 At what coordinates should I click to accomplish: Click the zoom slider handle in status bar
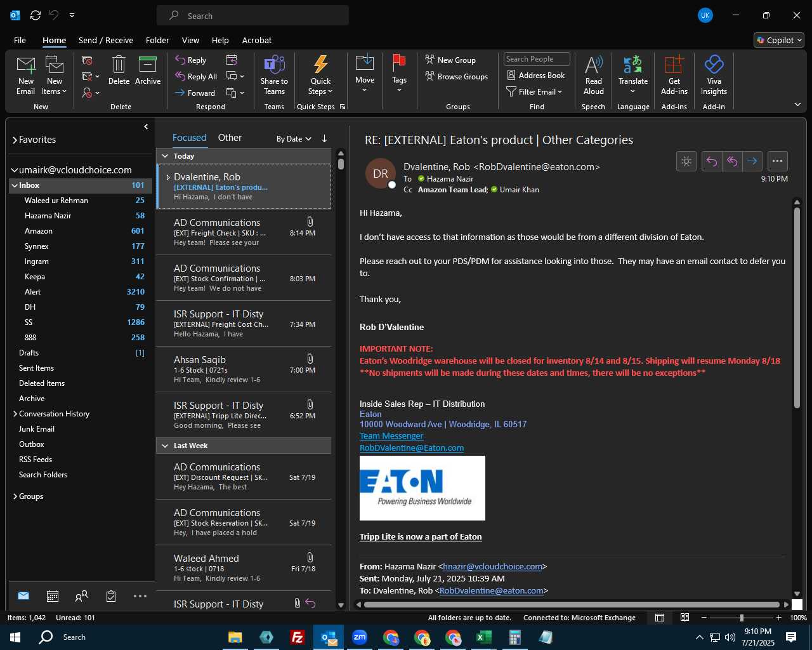[x=742, y=618]
